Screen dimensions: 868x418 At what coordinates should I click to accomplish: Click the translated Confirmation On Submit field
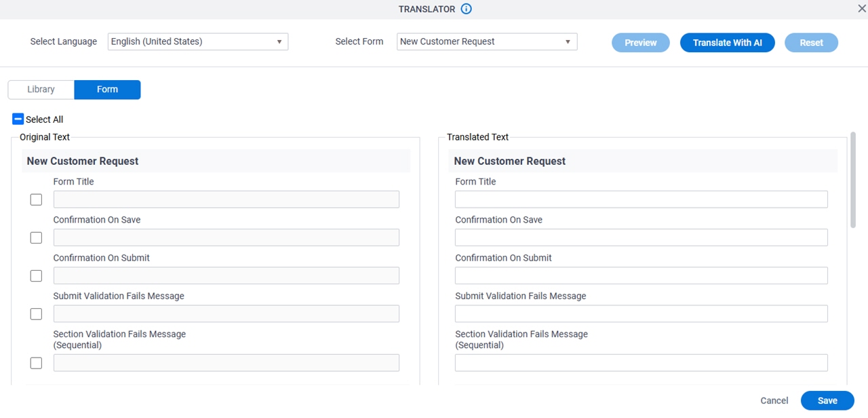tap(642, 275)
